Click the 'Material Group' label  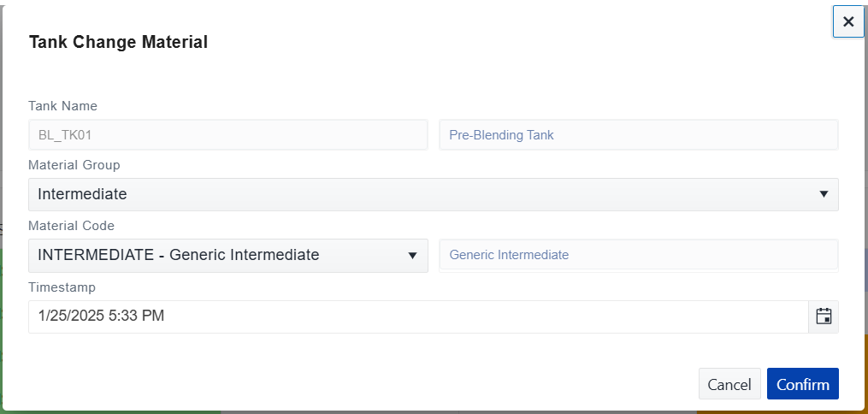pos(74,164)
